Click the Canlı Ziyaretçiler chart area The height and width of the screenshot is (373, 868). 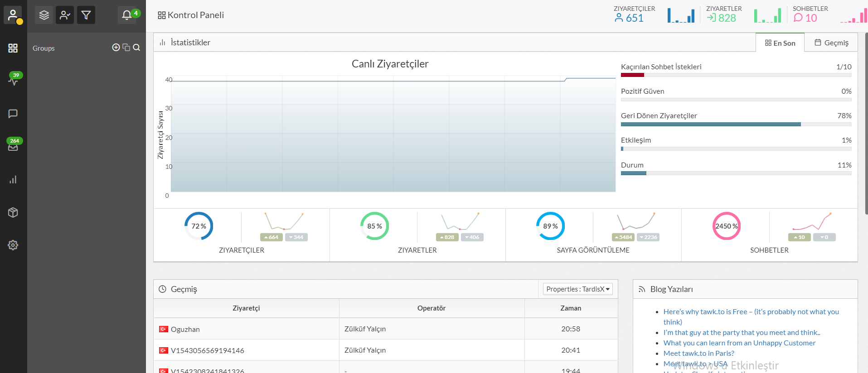click(x=393, y=134)
